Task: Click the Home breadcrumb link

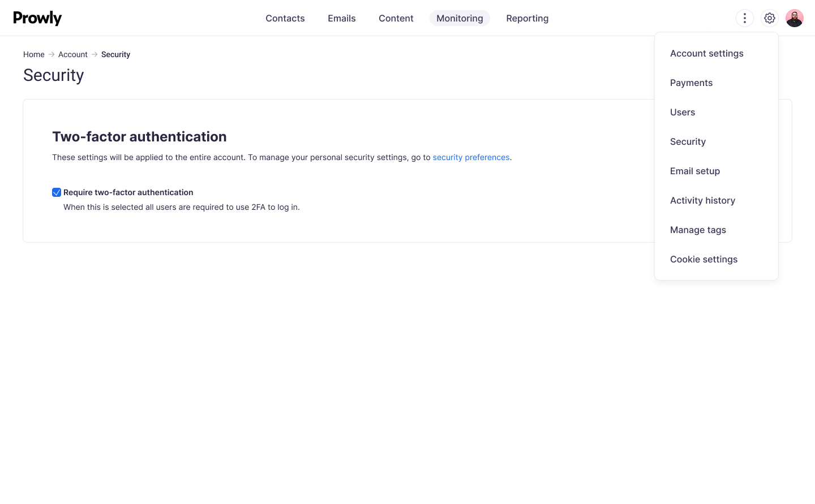Action: (33, 54)
